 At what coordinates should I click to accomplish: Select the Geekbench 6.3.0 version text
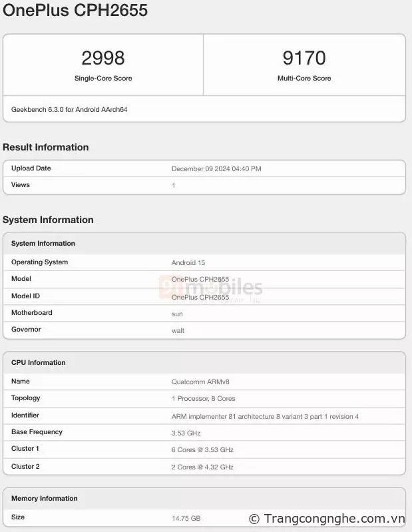[x=69, y=109]
